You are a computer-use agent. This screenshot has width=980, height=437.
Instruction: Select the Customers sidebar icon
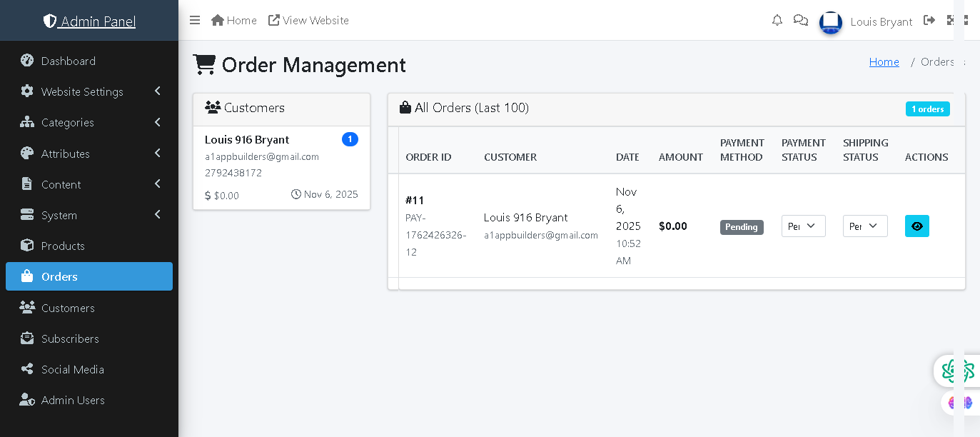click(x=27, y=308)
